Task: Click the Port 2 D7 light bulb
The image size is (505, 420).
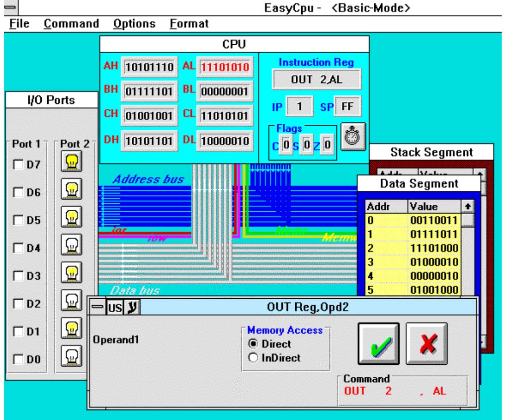Action: click(x=72, y=161)
